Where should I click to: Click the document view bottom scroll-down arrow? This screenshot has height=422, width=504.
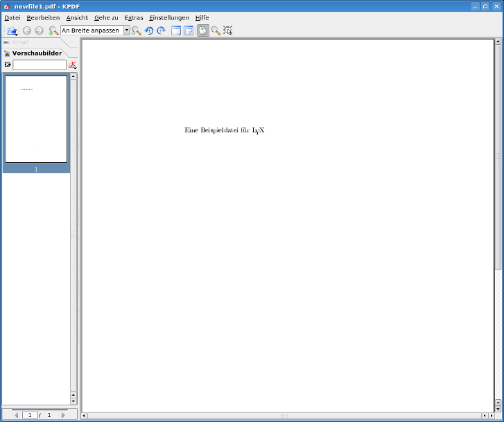(498, 409)
